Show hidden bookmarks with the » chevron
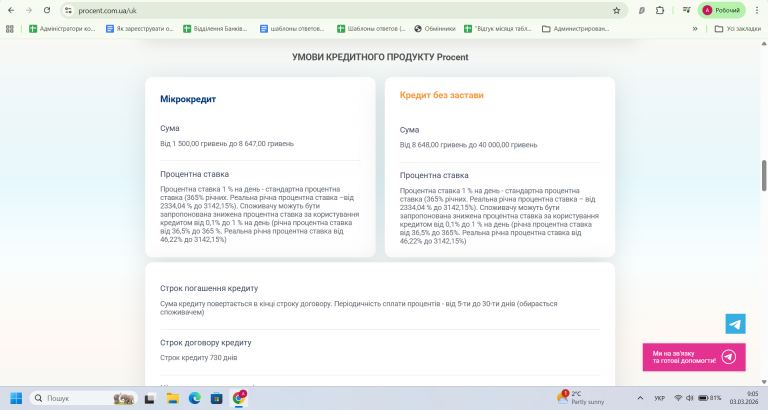The height and width of the screenshot is (410, 768). click(695, 29)
